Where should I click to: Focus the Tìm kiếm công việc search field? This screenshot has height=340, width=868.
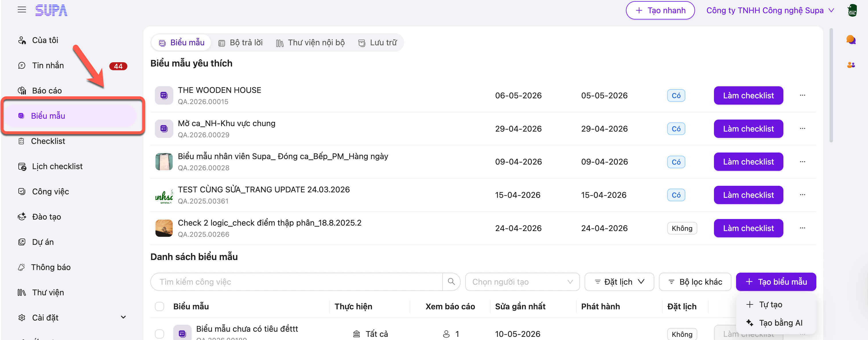[x=297, y=282]
